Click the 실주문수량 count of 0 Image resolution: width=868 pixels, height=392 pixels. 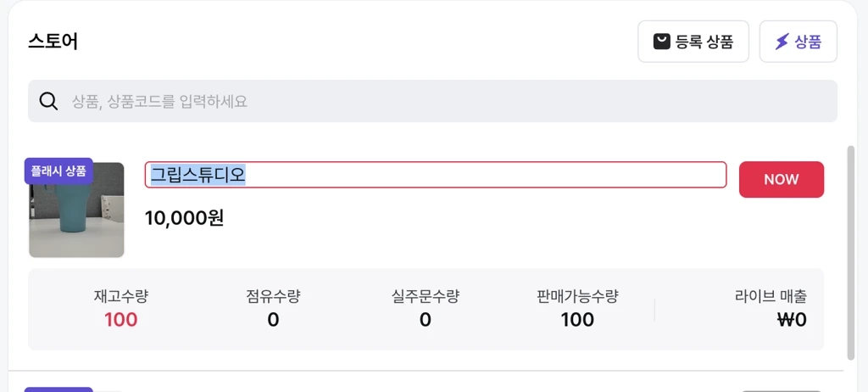pos(426,320)
